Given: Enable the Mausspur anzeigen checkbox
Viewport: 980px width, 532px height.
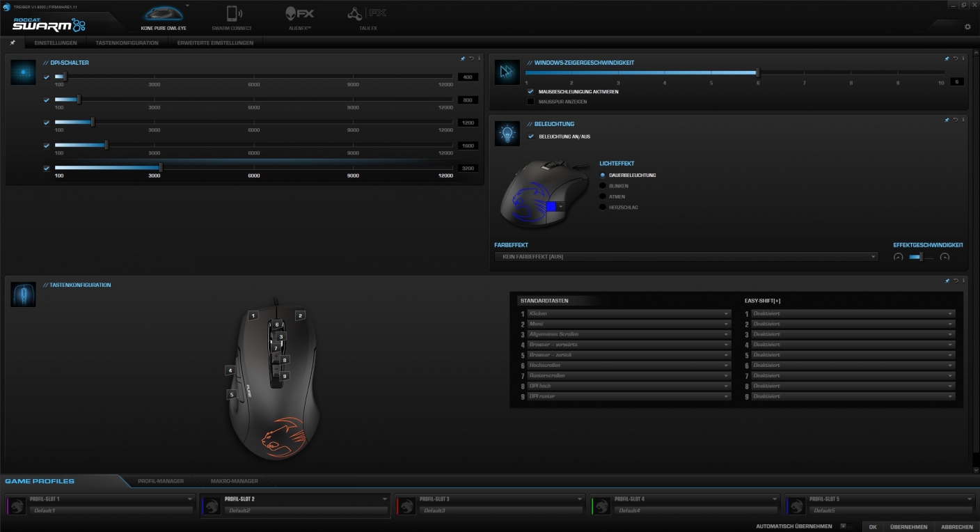Looking at the screenshot, I should [530, 102].
